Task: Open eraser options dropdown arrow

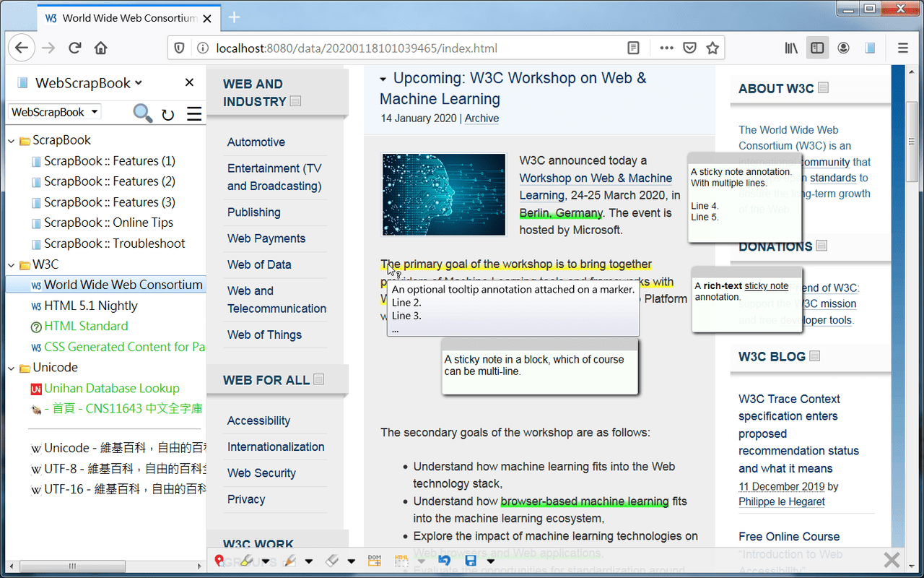Action: click(352, 561)
